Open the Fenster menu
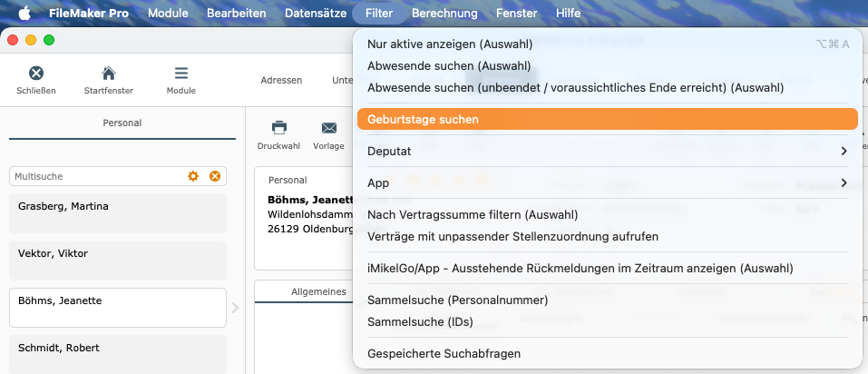Screen dimensions: 868x374 click(x=516, y=14)
